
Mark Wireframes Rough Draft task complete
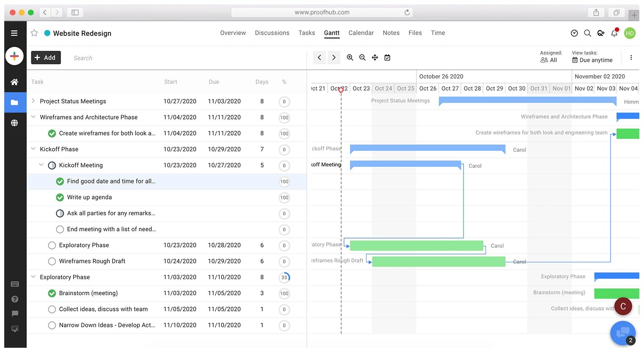[x=52, y=261]
